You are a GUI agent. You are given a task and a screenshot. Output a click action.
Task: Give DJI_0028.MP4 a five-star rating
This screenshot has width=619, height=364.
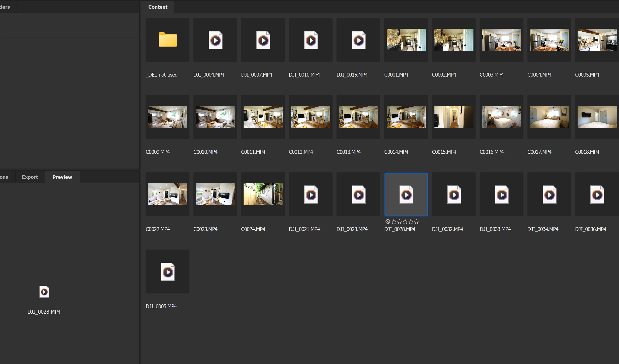[x=416, y=221]
